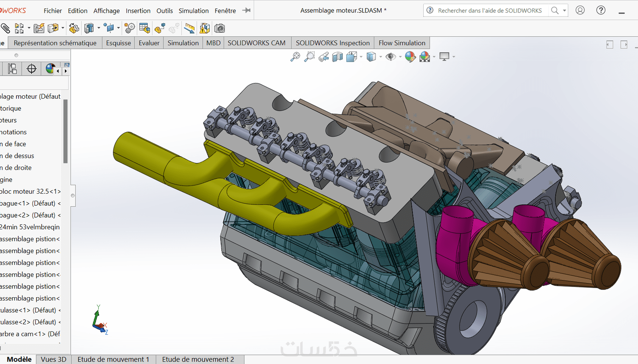Switch to the Flow Simulation tab
This screenshot has height=364, width=638.
(402, 43)
